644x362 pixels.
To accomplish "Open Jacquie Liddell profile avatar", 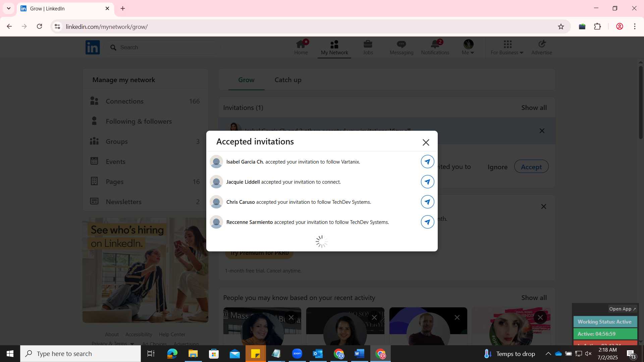I will (216, 182).
